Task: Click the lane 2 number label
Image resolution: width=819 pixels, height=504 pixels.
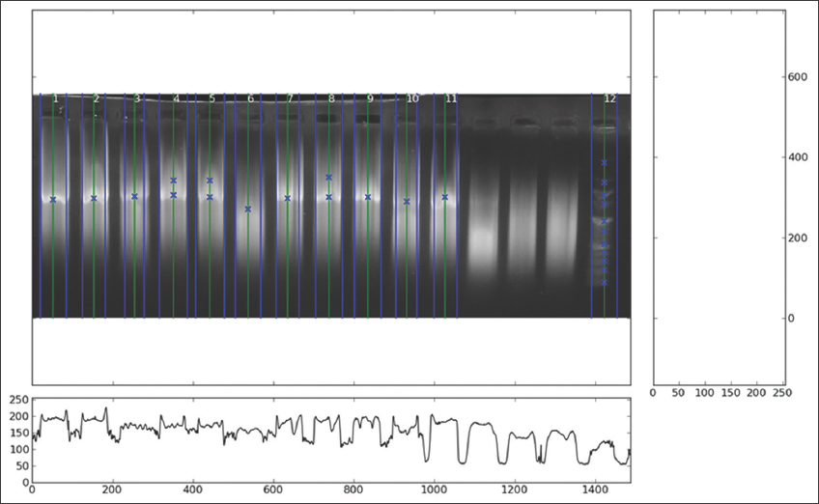Action: pyautogui.click(x=96, y=98)
